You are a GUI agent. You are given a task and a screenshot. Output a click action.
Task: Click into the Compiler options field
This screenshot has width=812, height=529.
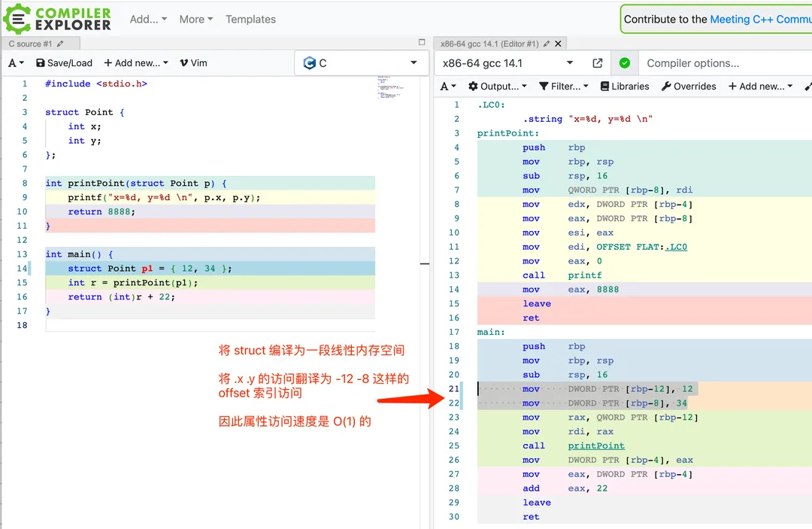[722, 63]
